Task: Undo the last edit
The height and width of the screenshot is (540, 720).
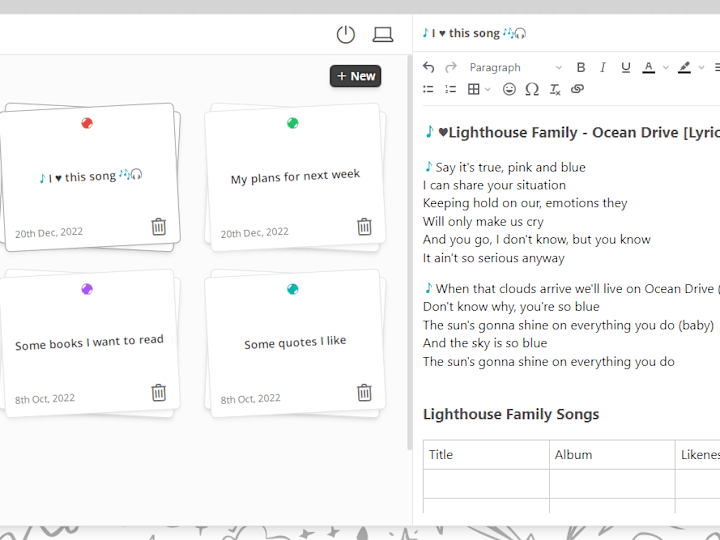Action: pos(428,68)
